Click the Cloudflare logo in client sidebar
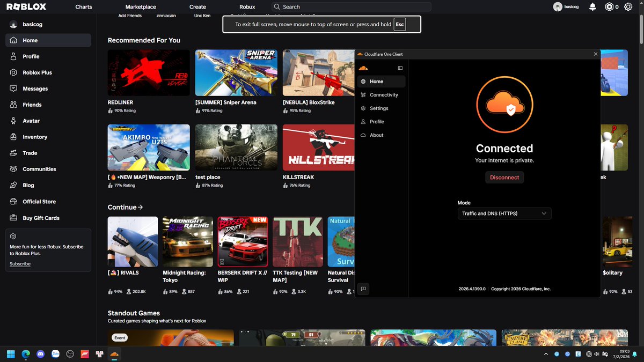This screenshot has width=644, height=362. 363,68
